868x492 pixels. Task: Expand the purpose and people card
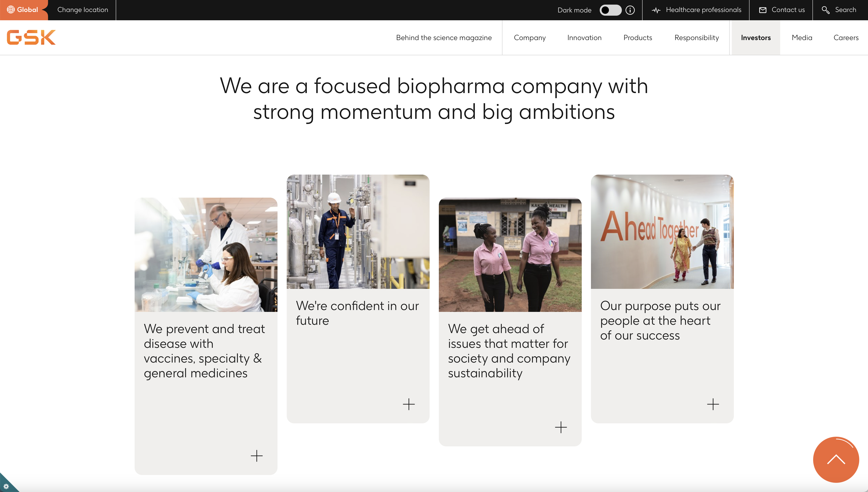click(x=713, y=404)
